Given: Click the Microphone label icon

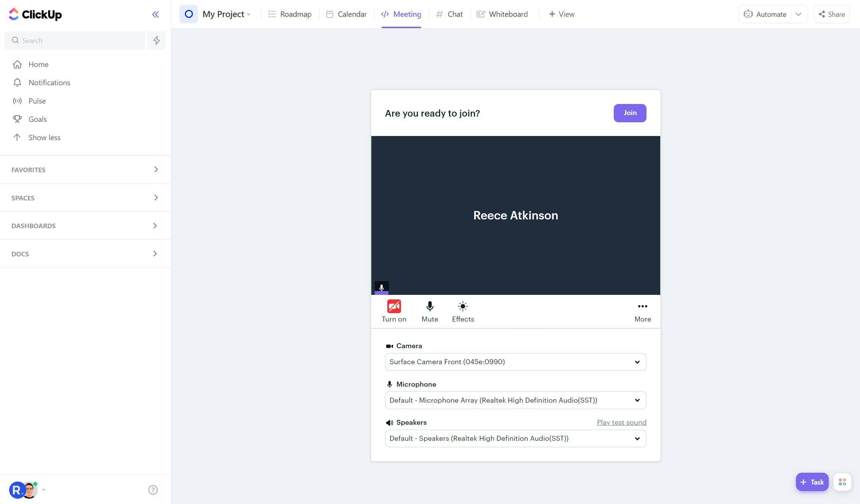Looking at the screenshot, I should [x=389, y=384].
